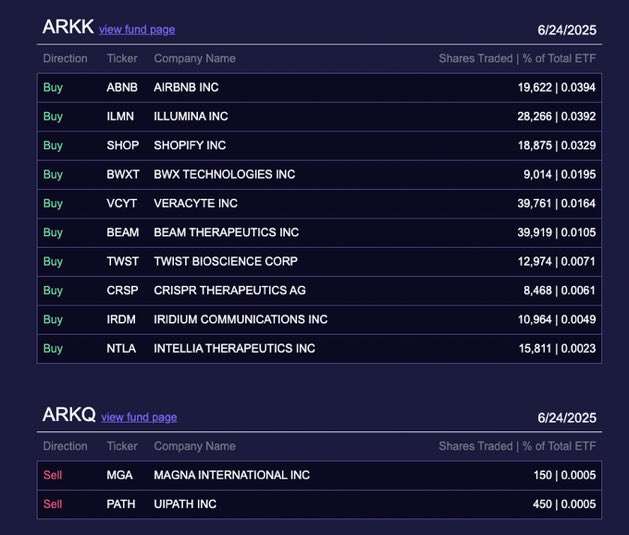The width and height of the screenshot is (629, 535).
Task: Open the ARKK view fund page link
Action: click(x=137, y=30)
